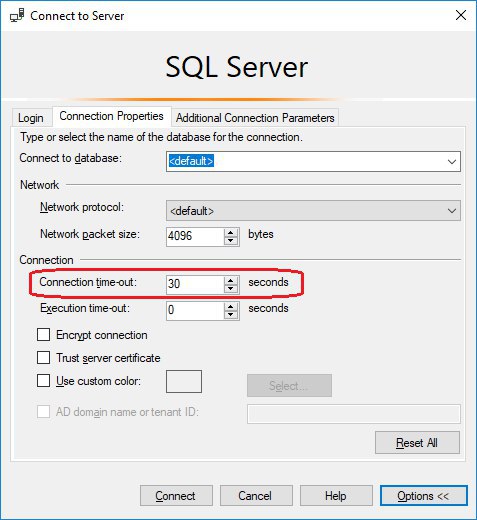Collapse options with Options << button

[x=424, y=496]
